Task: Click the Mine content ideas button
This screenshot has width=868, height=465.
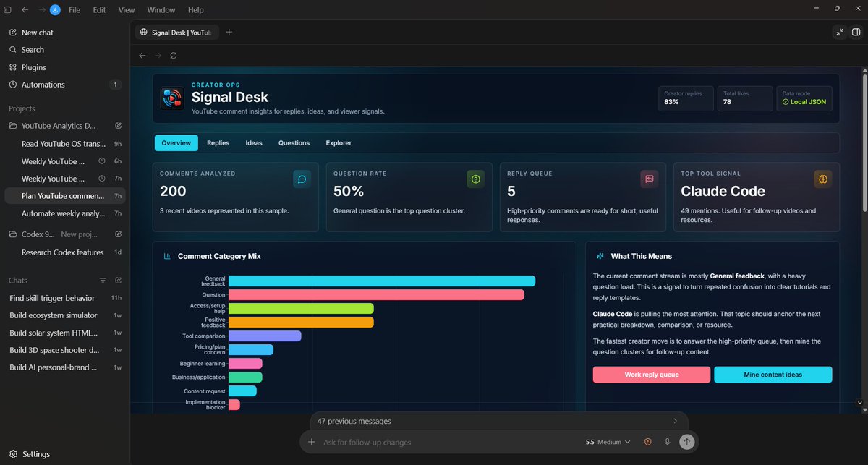Action: click(773, 375)
